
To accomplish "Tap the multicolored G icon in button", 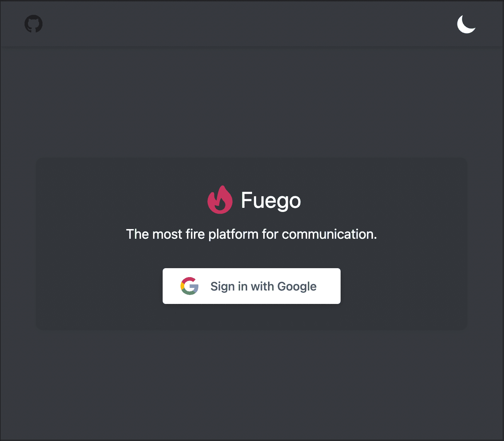I will pos(189,286).
